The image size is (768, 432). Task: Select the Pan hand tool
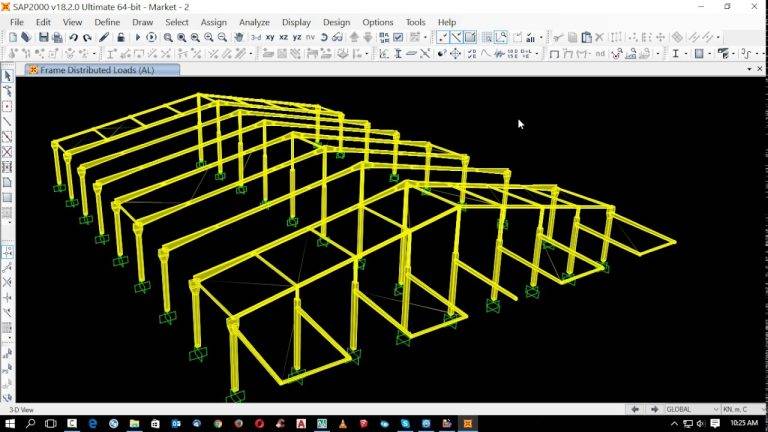(x=239, y=38)
